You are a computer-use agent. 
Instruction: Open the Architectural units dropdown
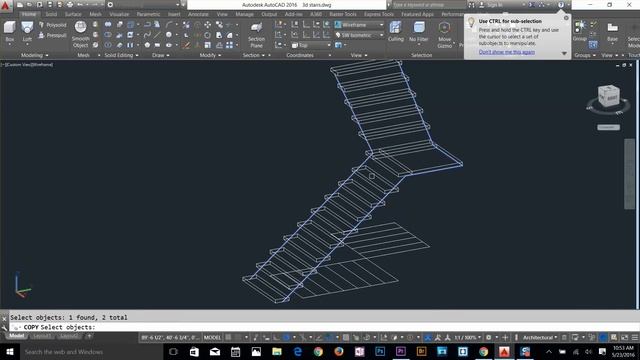coord(540,337)
